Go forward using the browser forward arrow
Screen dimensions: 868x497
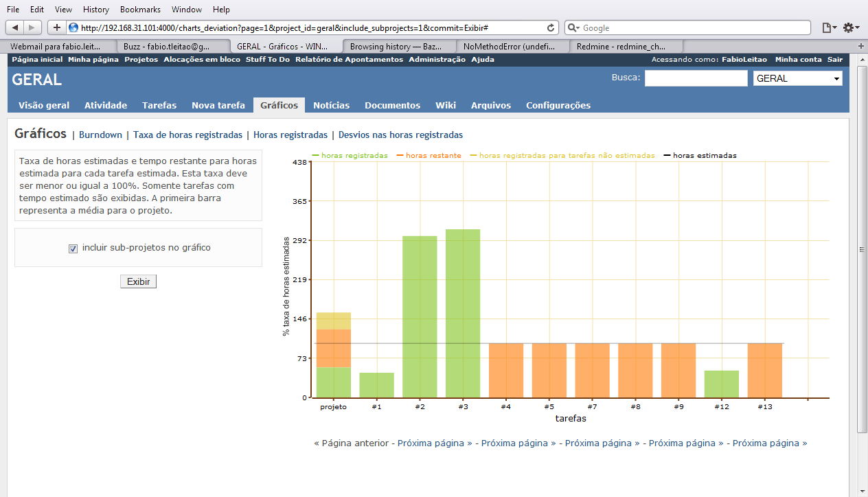[x=32, y=27]
